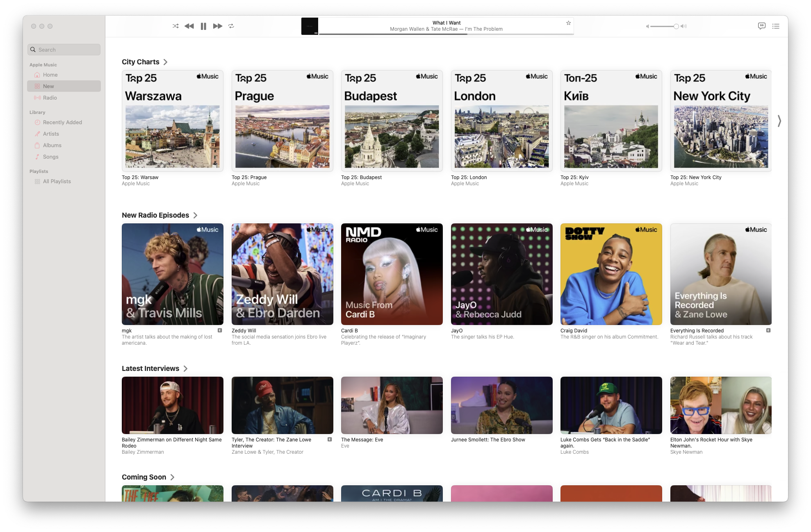Click the Songs note icon
This screenshot has height=532, width=811.
click(37, 157)
